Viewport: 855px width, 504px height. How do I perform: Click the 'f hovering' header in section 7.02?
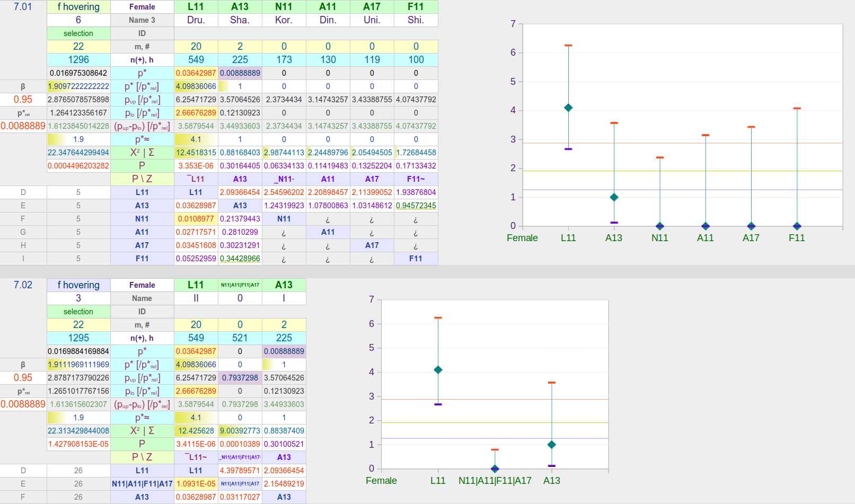coord(78,285)
